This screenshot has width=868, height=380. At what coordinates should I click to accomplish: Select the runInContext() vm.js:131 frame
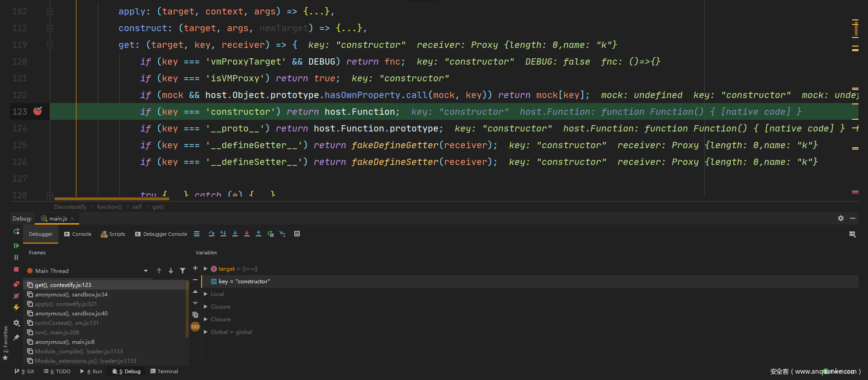66,323
